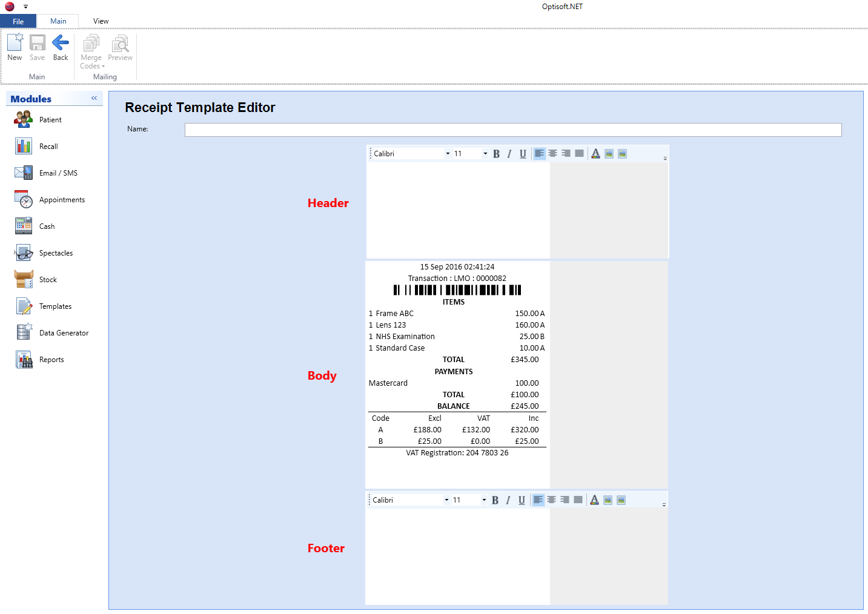Open the Footer font size dropdown
Screen dimensions: 868x614
[484, 500]
